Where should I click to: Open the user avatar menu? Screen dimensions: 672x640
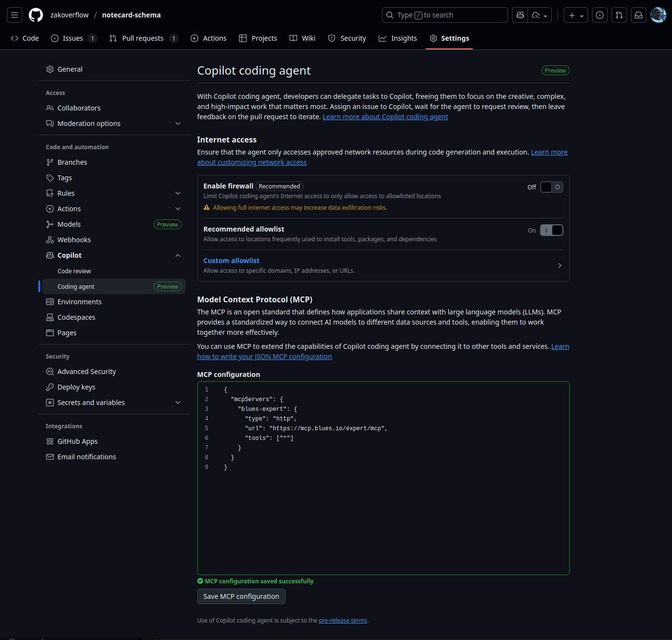pos(658,15)
